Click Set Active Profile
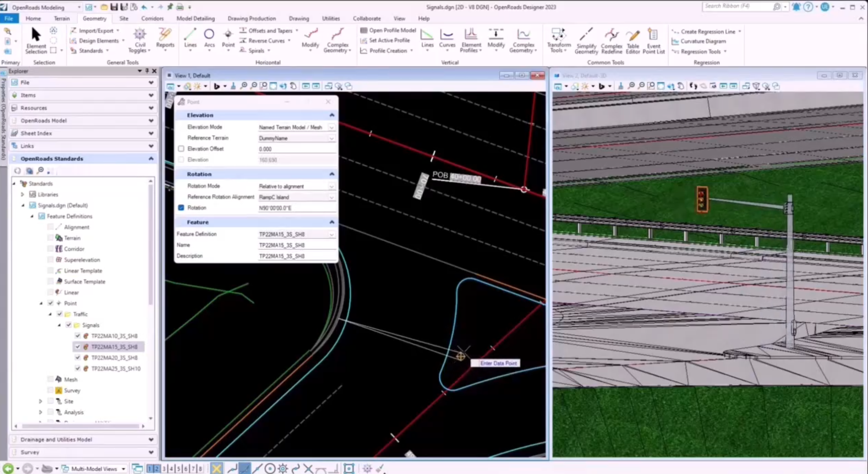The width and height of the screenshot is (868, 474). 385,40
